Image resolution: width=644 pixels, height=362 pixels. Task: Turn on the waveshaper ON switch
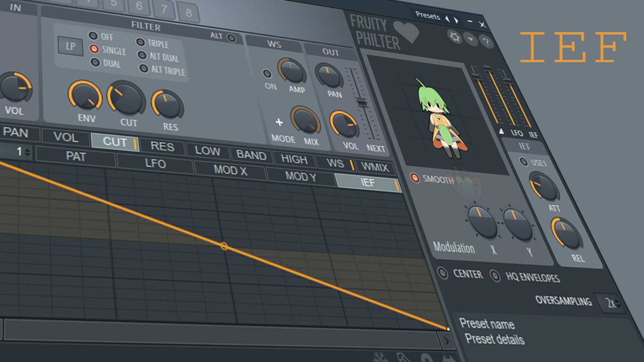pyautogui.click(x=267, y=74)
